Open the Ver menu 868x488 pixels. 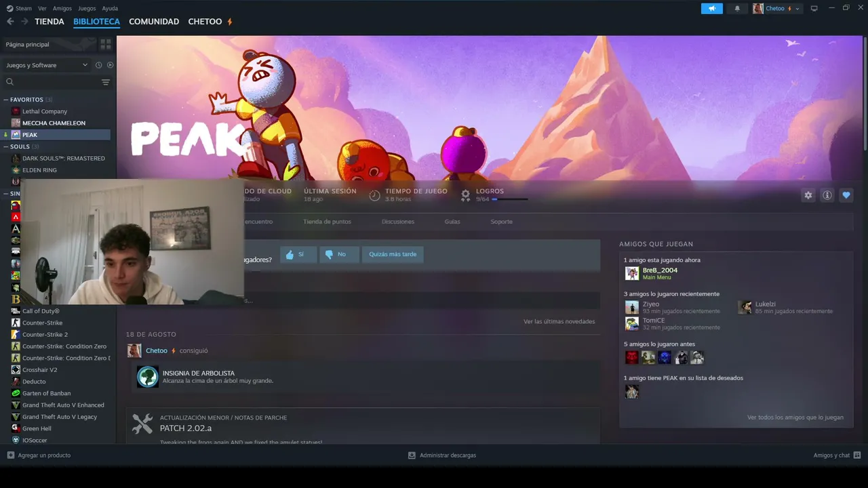(x=43, y=9)
